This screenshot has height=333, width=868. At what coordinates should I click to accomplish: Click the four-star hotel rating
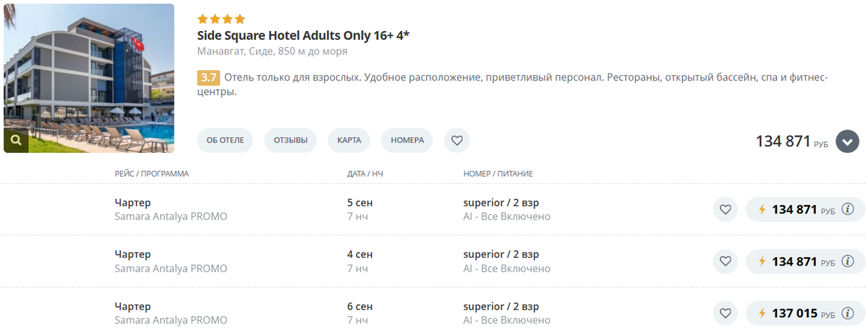coord(221,19)
